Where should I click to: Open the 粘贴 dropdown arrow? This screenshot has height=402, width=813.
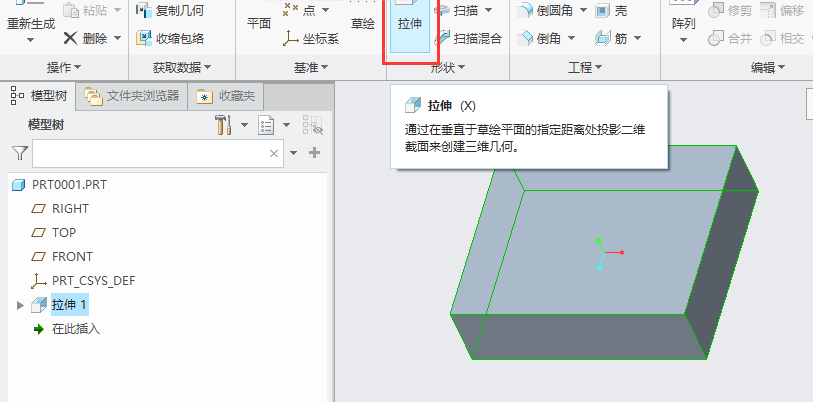coord(117,10)
